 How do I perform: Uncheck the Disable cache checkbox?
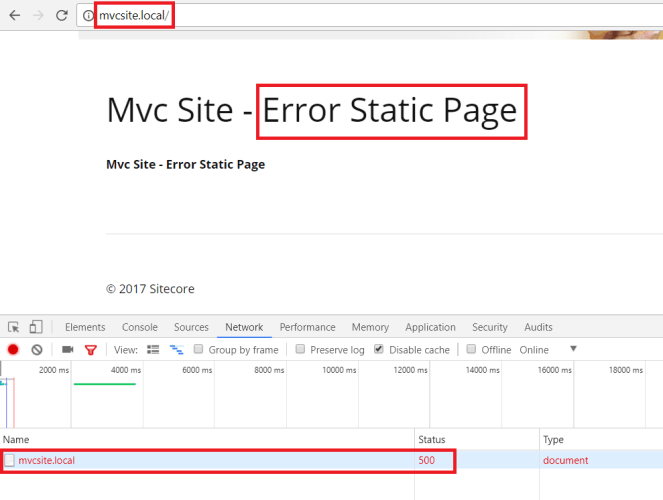(x=379, y=350)
